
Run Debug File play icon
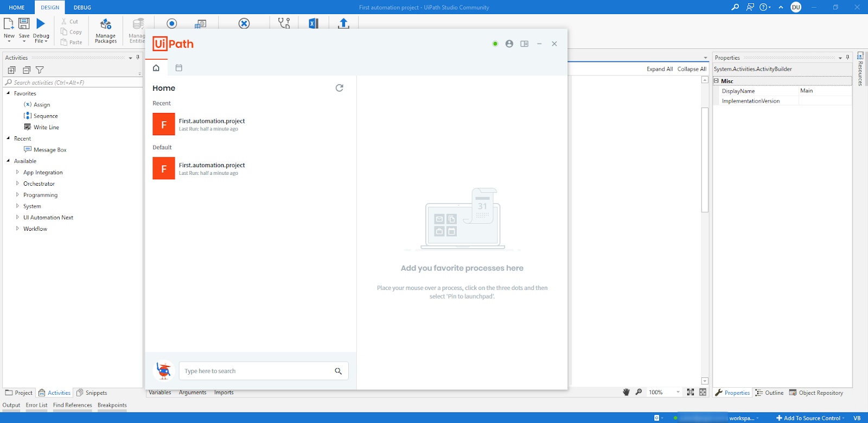(41, 23)
